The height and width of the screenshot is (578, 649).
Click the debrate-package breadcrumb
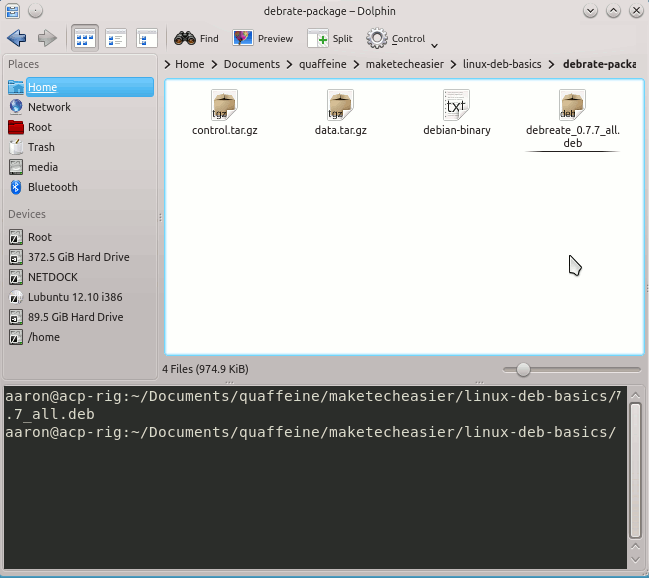click(x=599, y=64)
